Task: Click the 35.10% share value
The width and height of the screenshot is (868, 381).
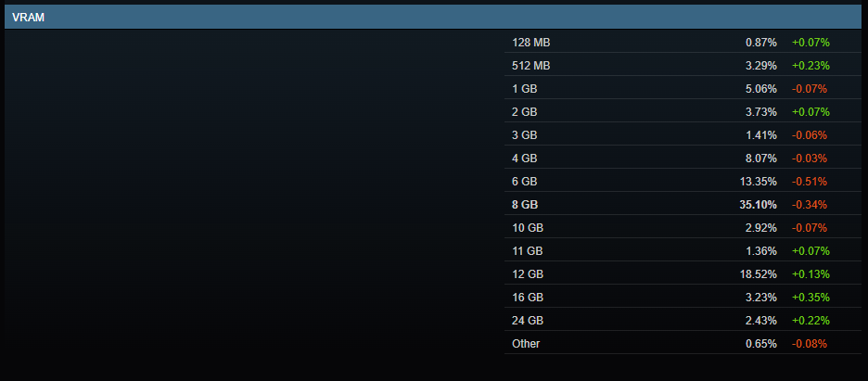Action: click(x=758, y=205)
